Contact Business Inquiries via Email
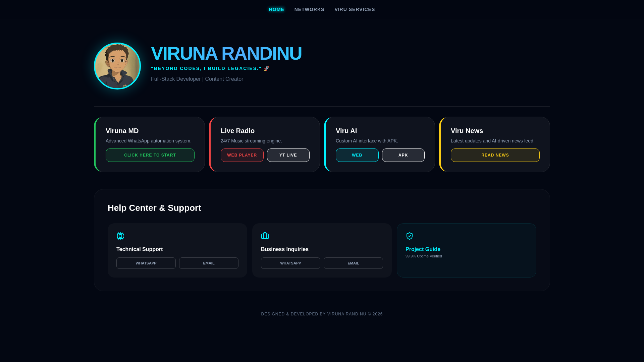Viewport: 644px width, 362px height. pos(353,263)
